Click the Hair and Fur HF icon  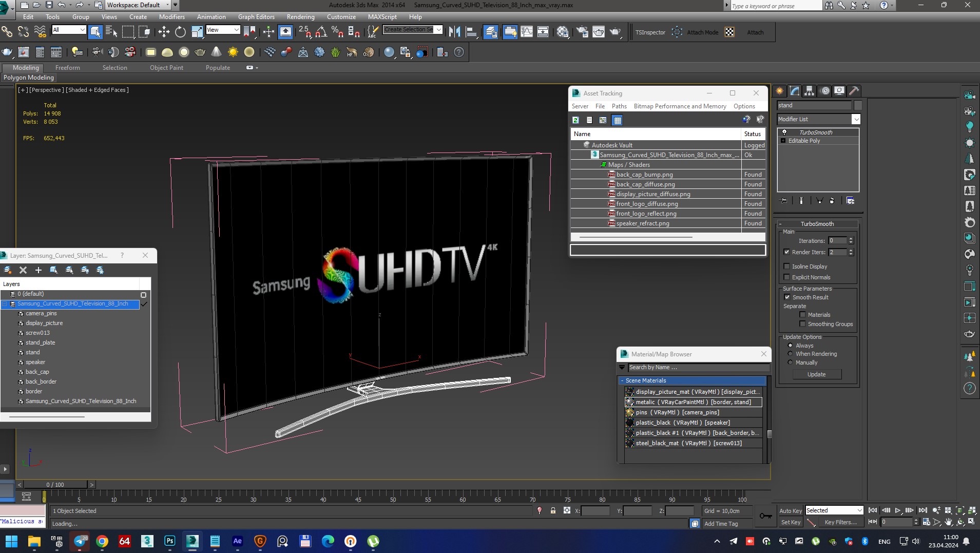coord(352,52)
